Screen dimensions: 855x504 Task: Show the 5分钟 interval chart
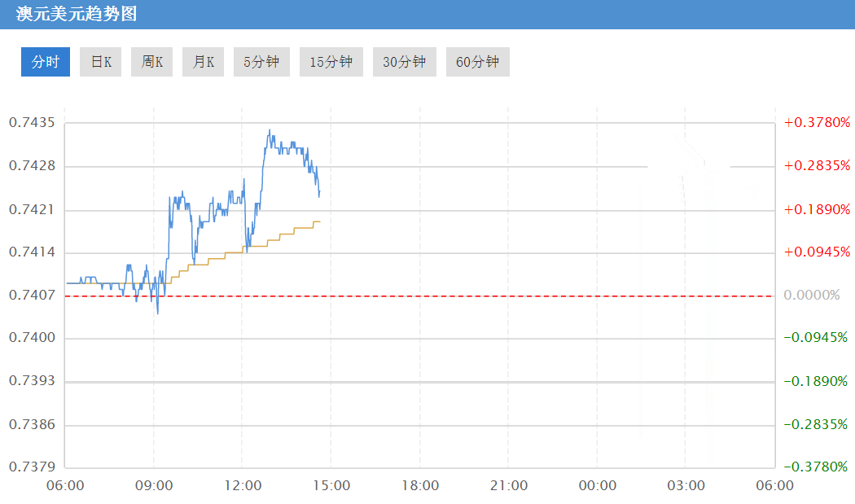261,62
